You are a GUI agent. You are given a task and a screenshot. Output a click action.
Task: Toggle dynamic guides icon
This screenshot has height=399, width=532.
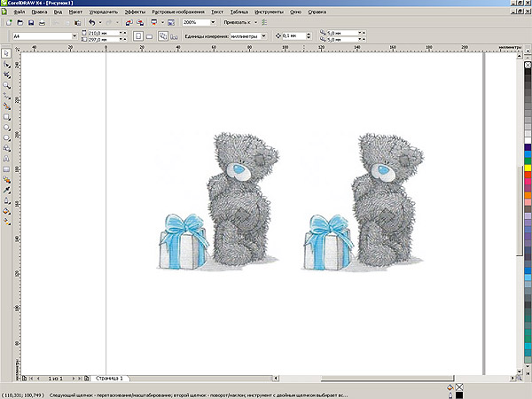(264, 22)
